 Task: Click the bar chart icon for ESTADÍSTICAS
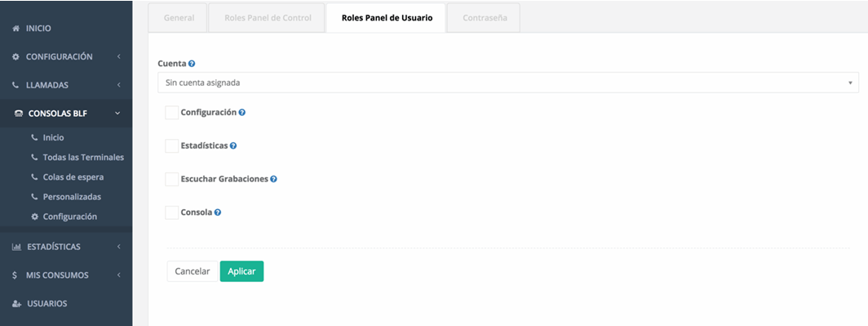(x=16, y=247)
